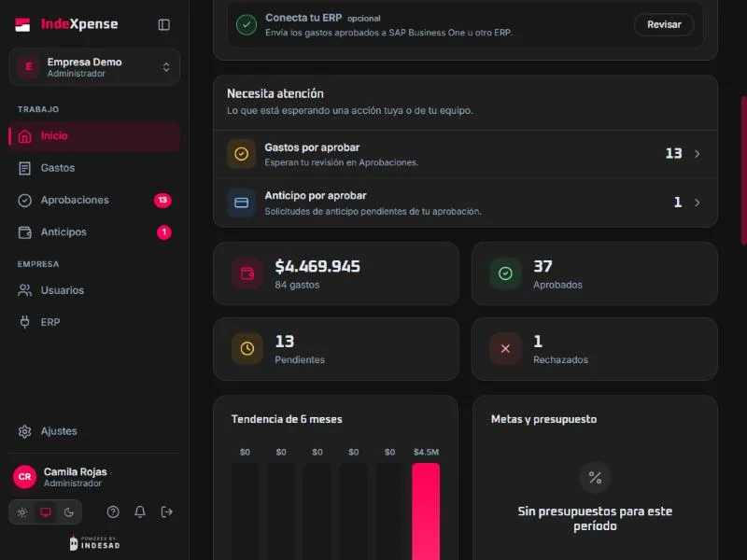Open Ajustes settings
Image resolution: width=747 pixels, height=560 pixels.
[94, 431]
